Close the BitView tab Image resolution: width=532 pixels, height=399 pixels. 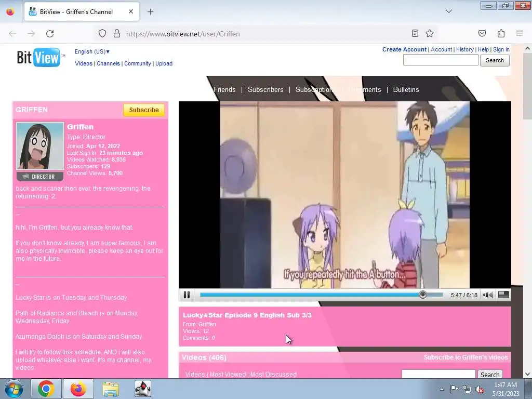131,11
